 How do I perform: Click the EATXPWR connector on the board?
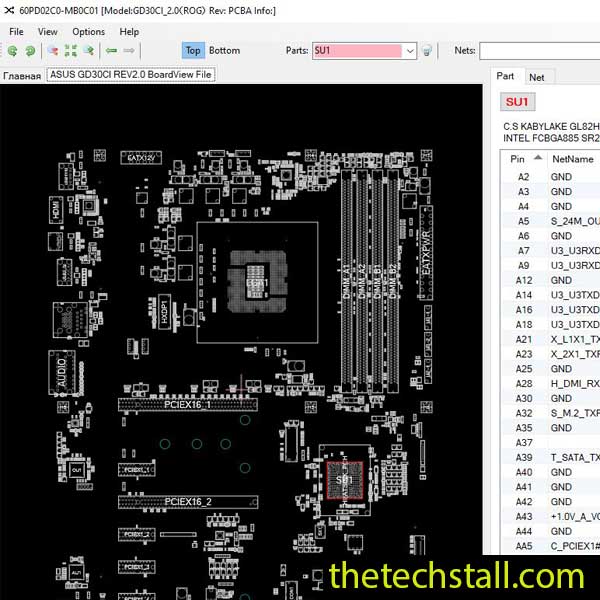click(x=426, y=253)
